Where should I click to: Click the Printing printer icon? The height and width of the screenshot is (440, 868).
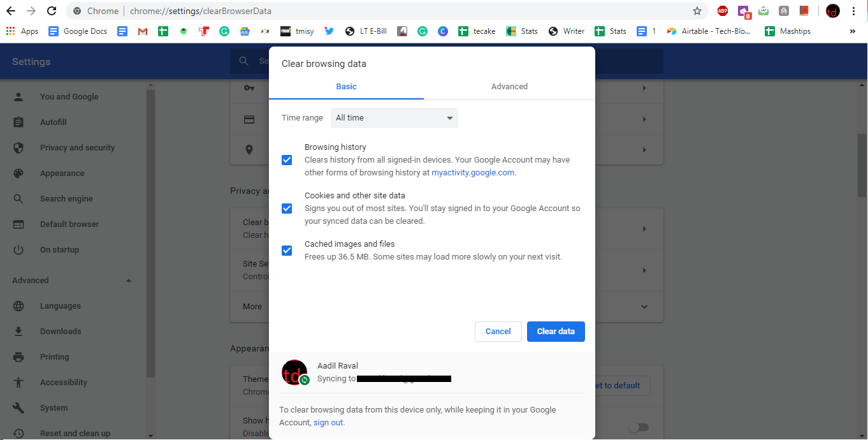(x=18, y=356)
